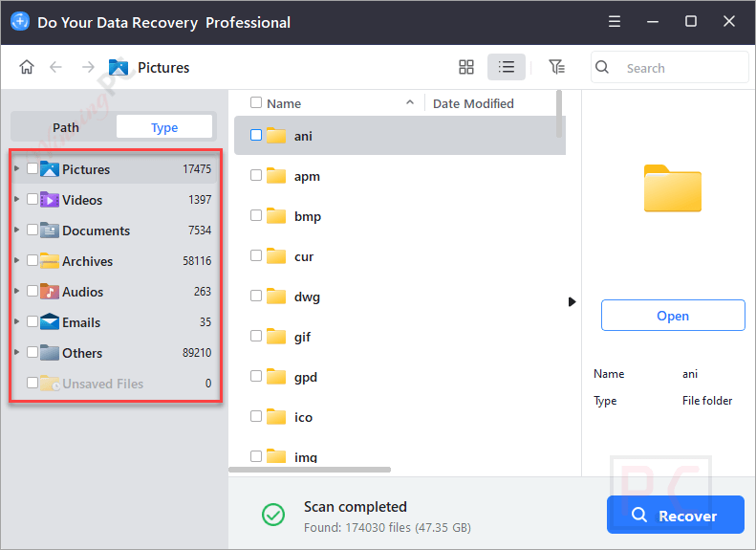Select the Unsaved Files entry
The height and width of the screenshot is (550, 756).
[102, 384]
